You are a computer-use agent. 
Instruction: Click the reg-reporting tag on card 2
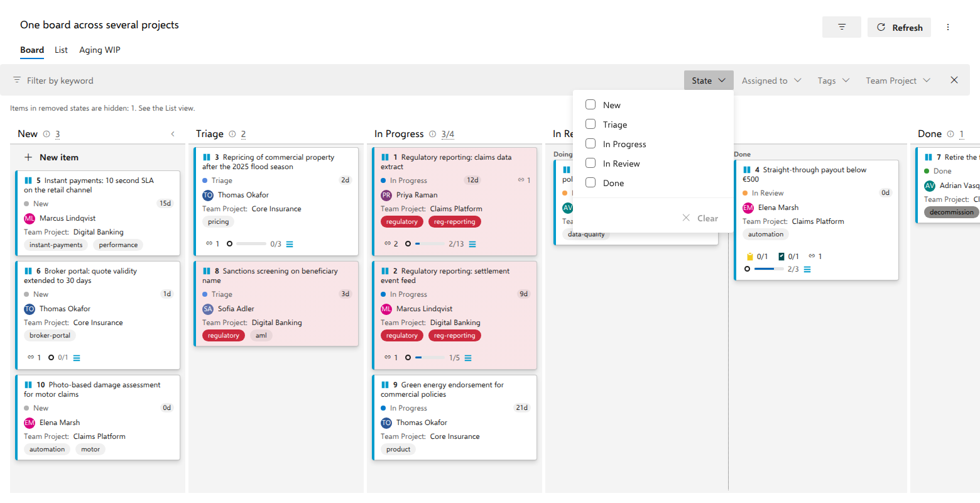[455, 336]
